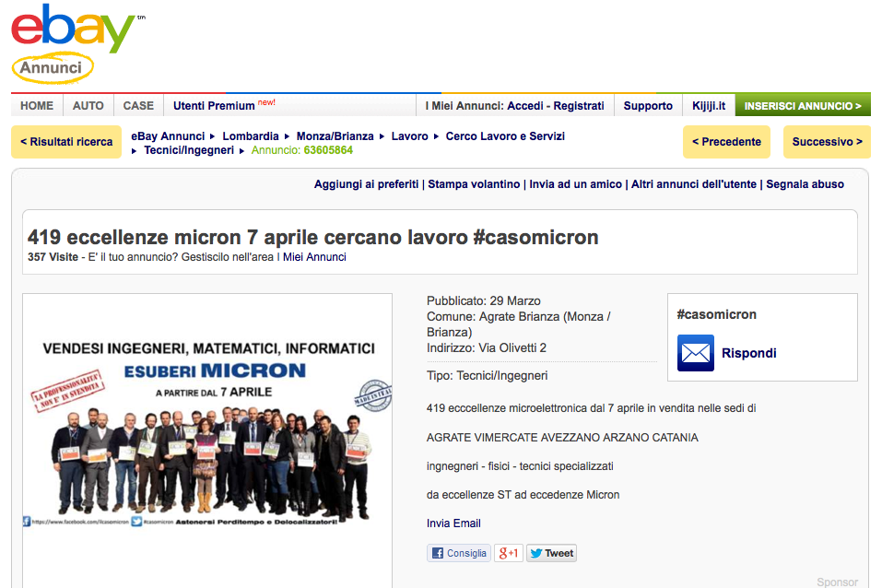Switch to the AUTO tab
Viewport: 882px width, 588px height.
pos(88,105)
